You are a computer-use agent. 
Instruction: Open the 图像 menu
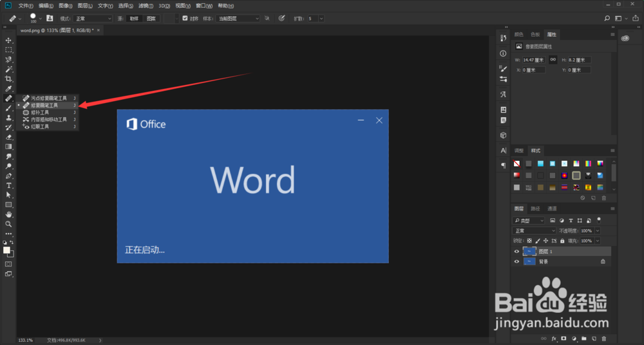point(65,6)
